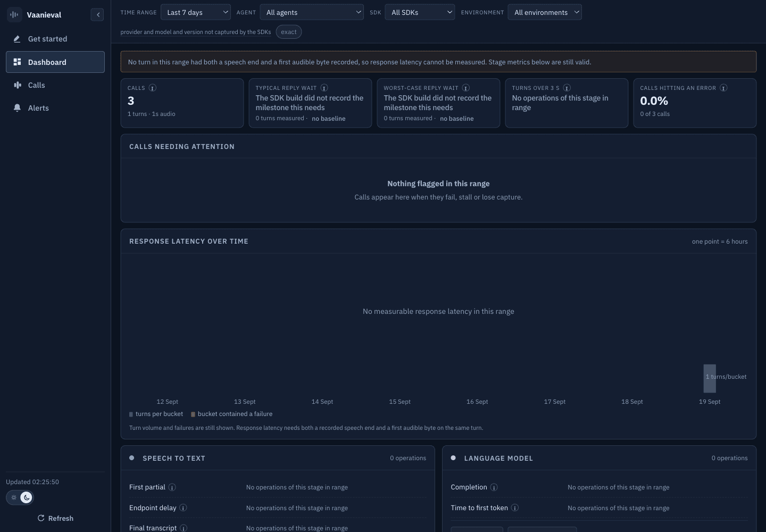Select Dashboard in the sidebar
Viewport: 766px width, 532px height.
55,62
